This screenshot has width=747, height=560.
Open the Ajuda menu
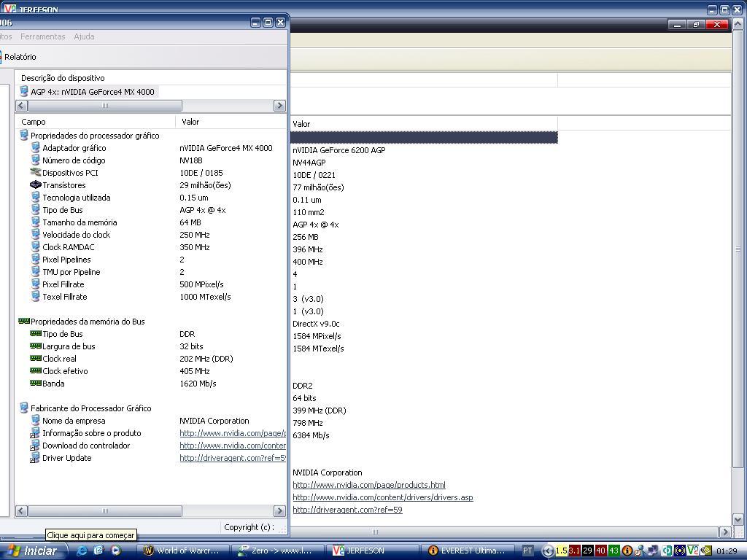click(x=84, y=36)
